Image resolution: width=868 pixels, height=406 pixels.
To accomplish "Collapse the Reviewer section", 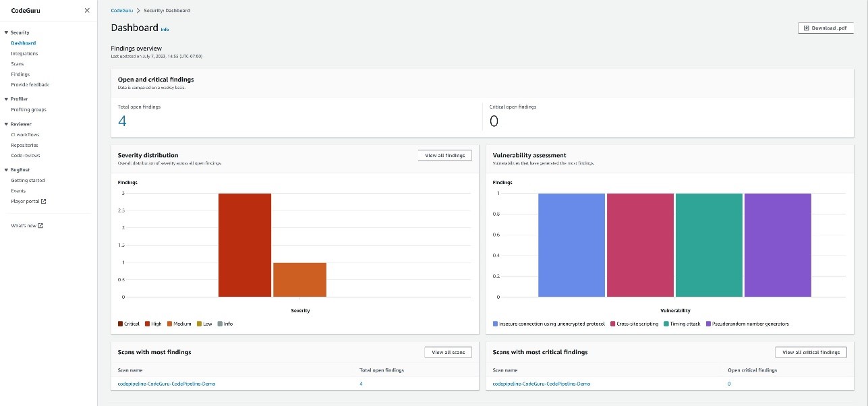I will click(x=6, y=124).
